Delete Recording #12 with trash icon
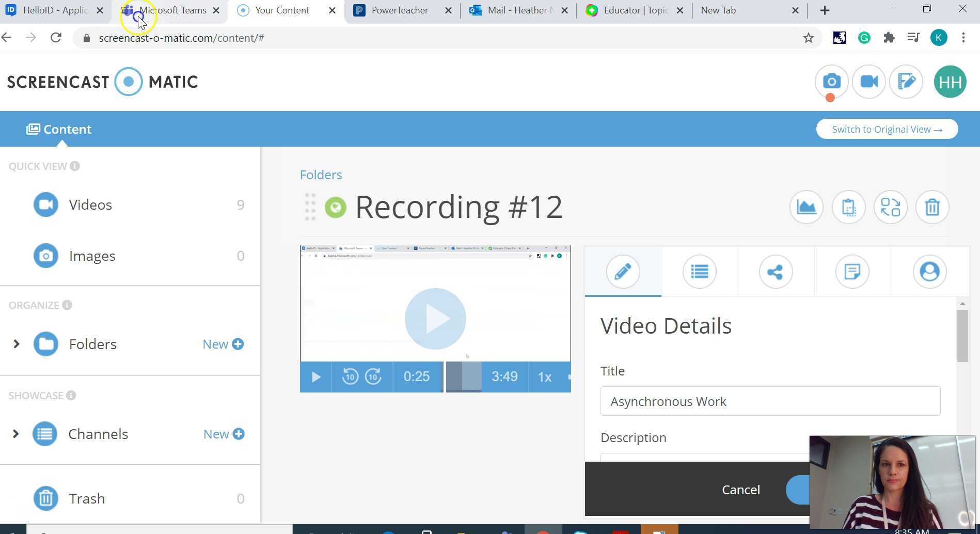Image resolution: width=980 pixels, height=534 pixels. coord(932,207)
